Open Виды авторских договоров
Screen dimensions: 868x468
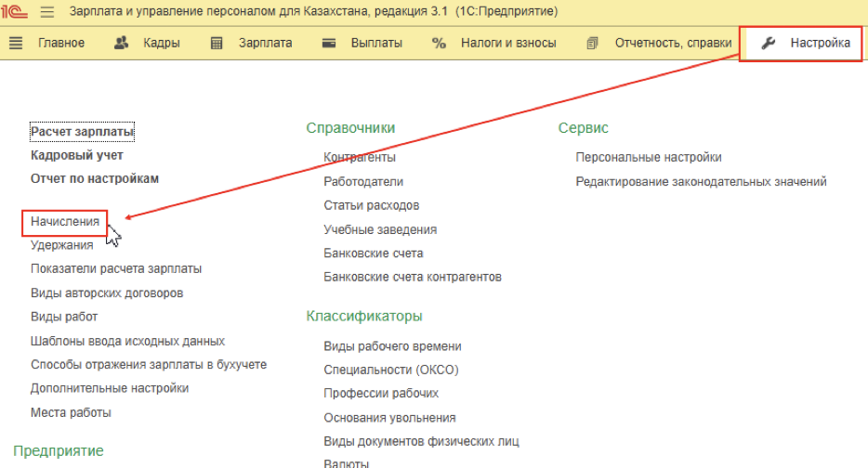tap(107, 292)
